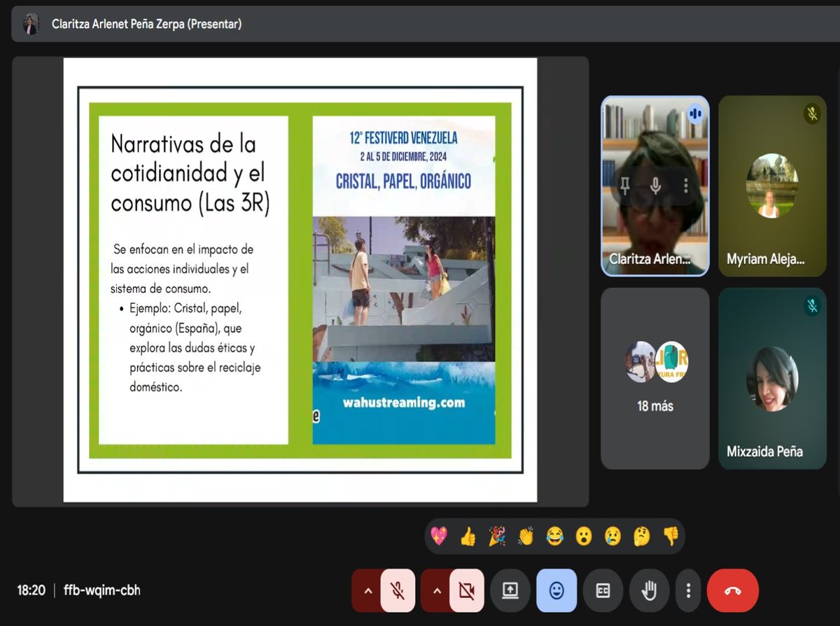Image resolution: width=840 pixels, height=626 pixels.
Task: Click slide title 'Narrativas de la cotidianidad'
Action: tap(190, 174)
